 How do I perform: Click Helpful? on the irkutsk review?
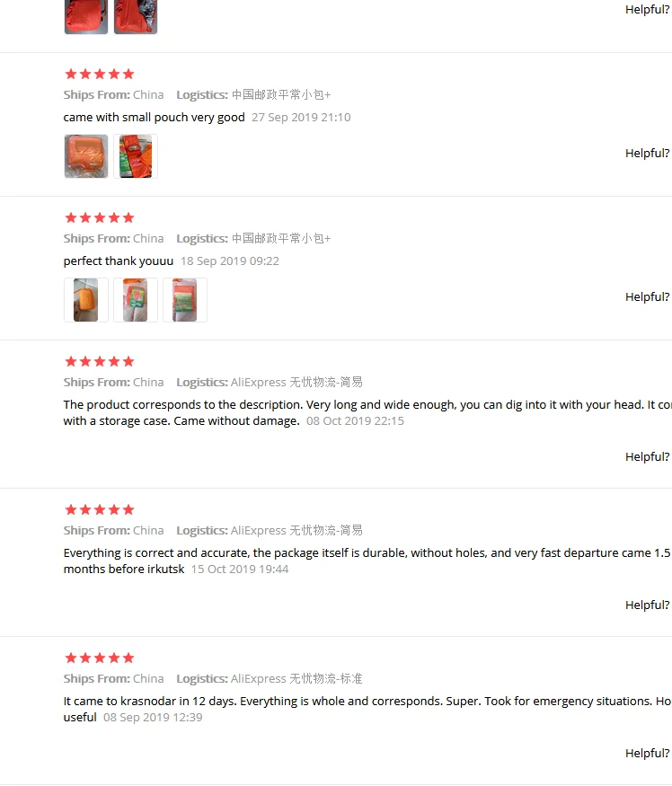coord(647,605)
